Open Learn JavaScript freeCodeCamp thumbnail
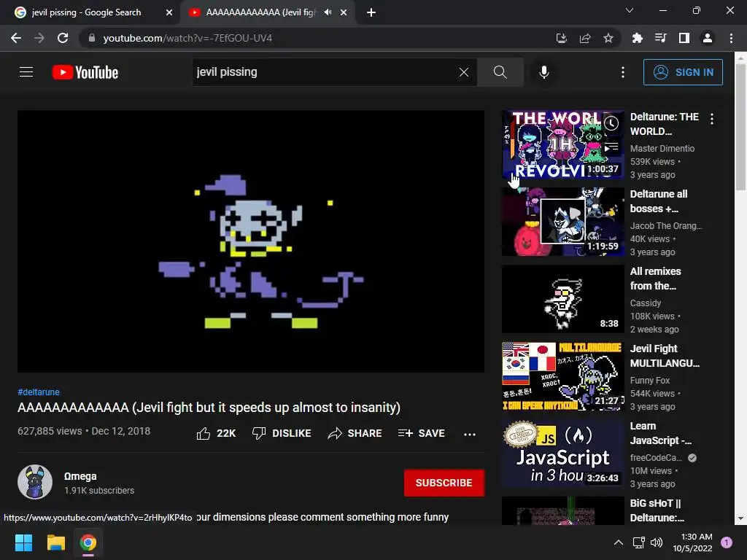 click(563, 454)
